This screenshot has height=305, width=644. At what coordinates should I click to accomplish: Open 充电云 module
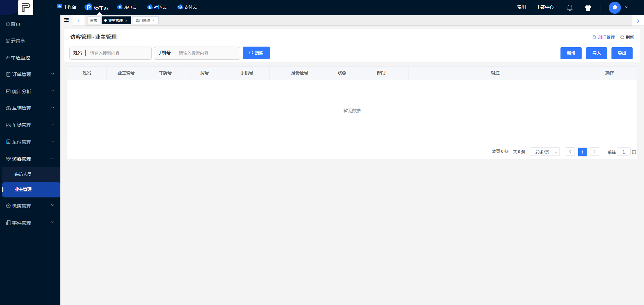127,7
